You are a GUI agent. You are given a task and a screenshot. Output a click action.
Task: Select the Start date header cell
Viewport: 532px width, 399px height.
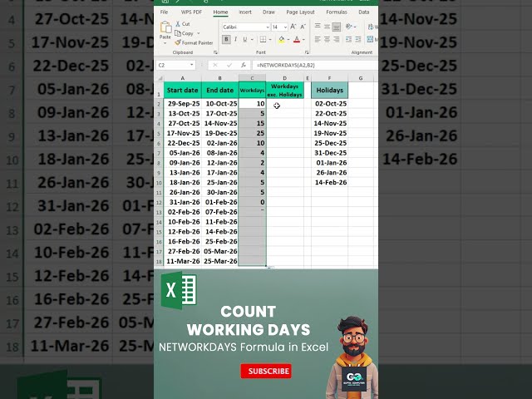click(183, 91)
